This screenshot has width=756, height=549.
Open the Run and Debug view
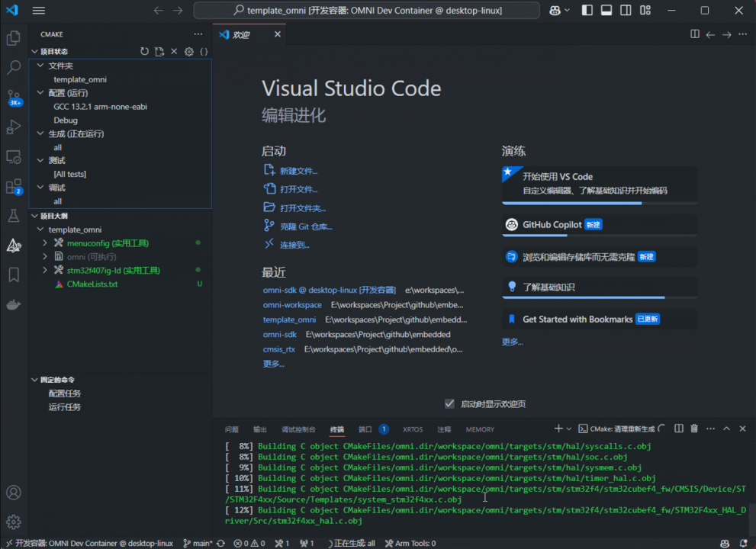[14, 127]
